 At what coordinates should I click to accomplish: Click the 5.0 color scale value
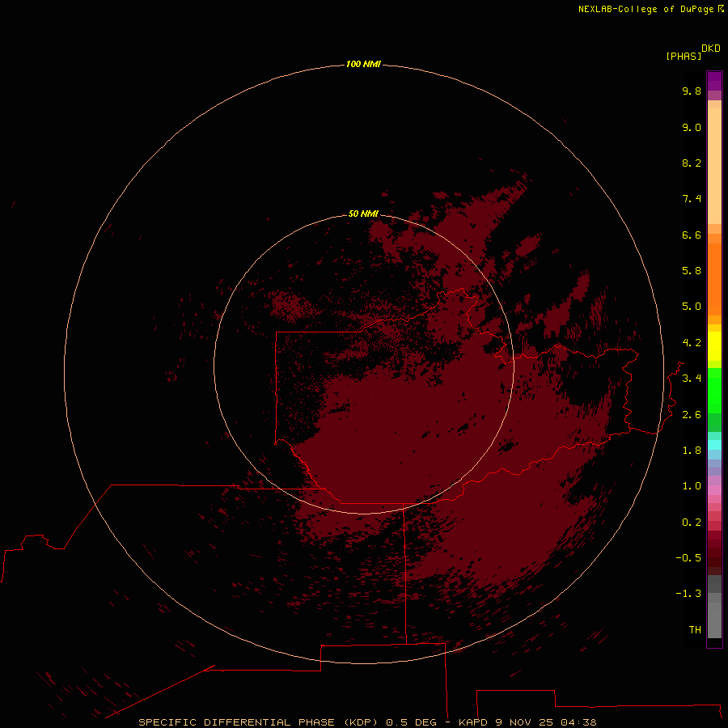pos(692,307)
